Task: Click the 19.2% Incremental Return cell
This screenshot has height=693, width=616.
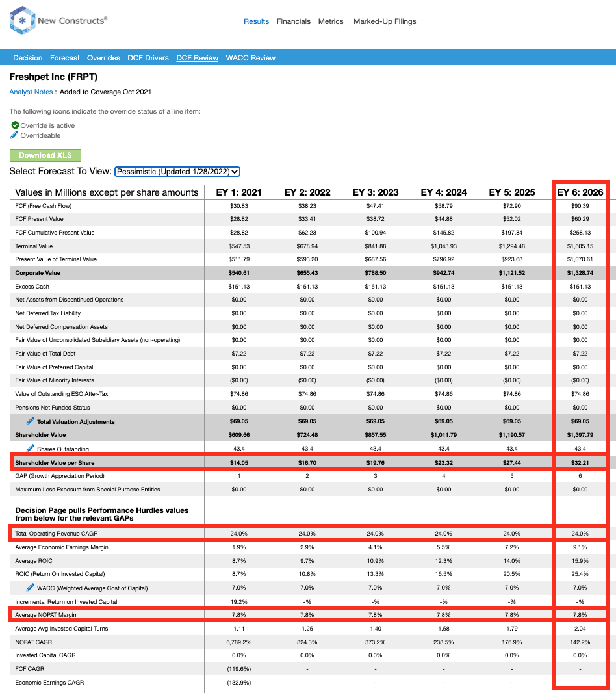Action: pyautogui.click(x=239, y=601)
